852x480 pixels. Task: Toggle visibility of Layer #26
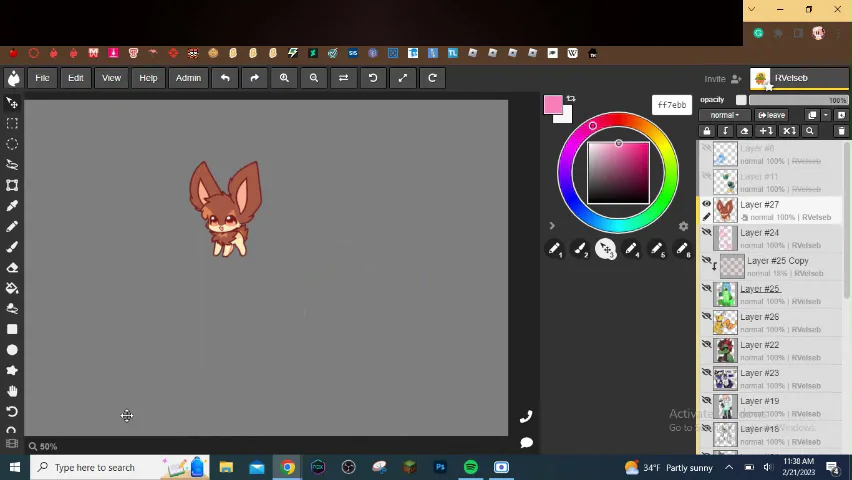(706, 317)
